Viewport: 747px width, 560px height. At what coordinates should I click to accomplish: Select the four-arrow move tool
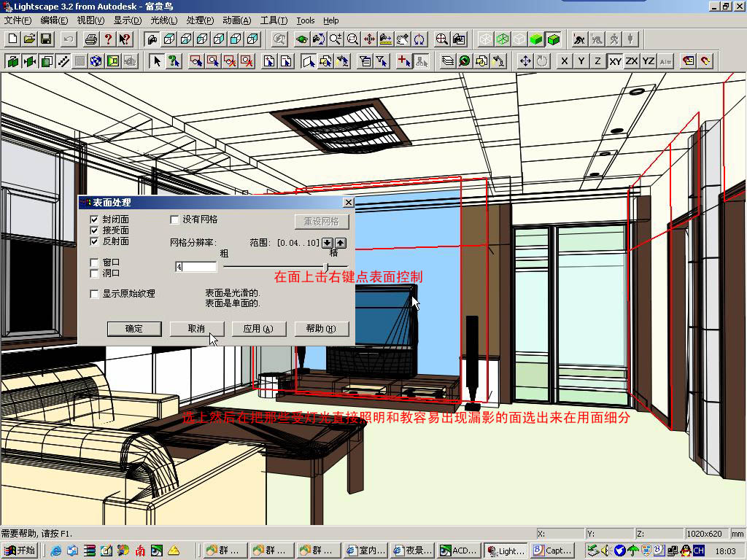(525, 61)
